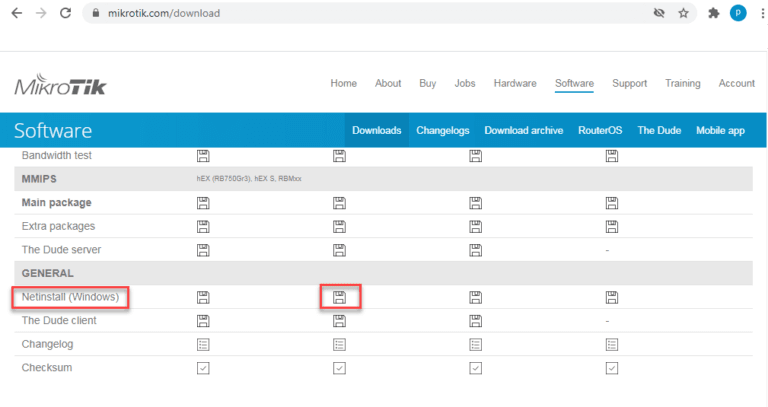This screenshot has width=768, height=407.
Task: Download MMIPS Main package from first column
Action: tap(203, 202)
